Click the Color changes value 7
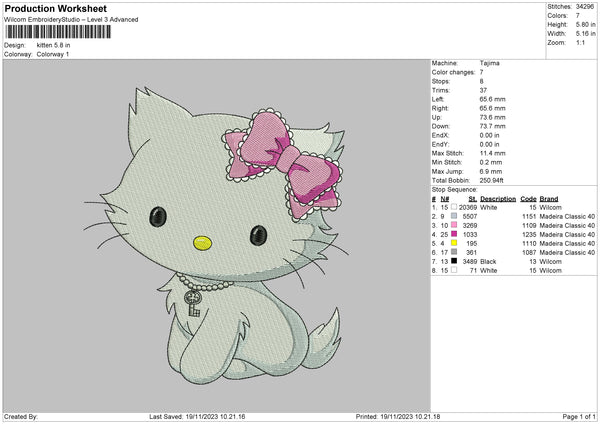Screen dimensions: 600x424 point(481,72)
